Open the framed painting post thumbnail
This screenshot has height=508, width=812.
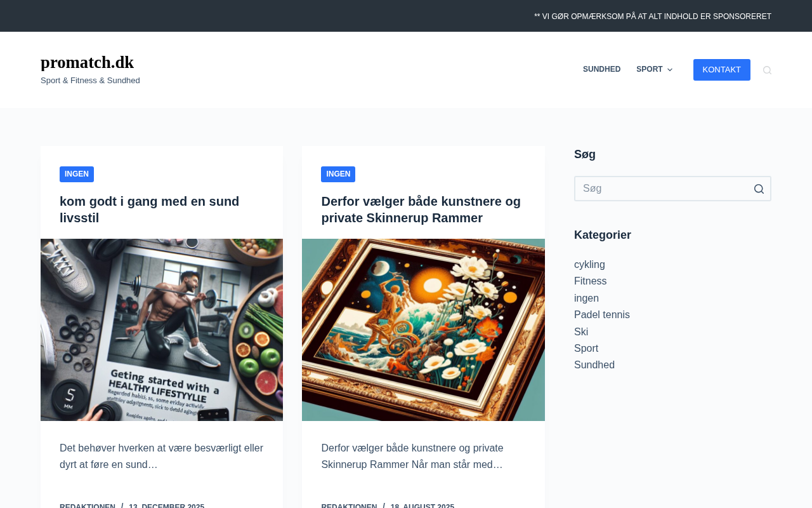[x=423, y=330]
